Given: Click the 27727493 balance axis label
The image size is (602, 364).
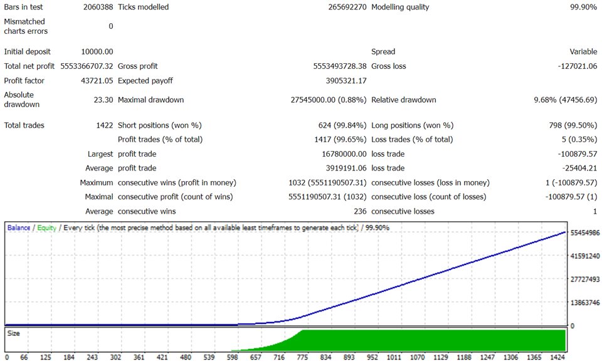Looking at the screenshot, I should (585, 279).
